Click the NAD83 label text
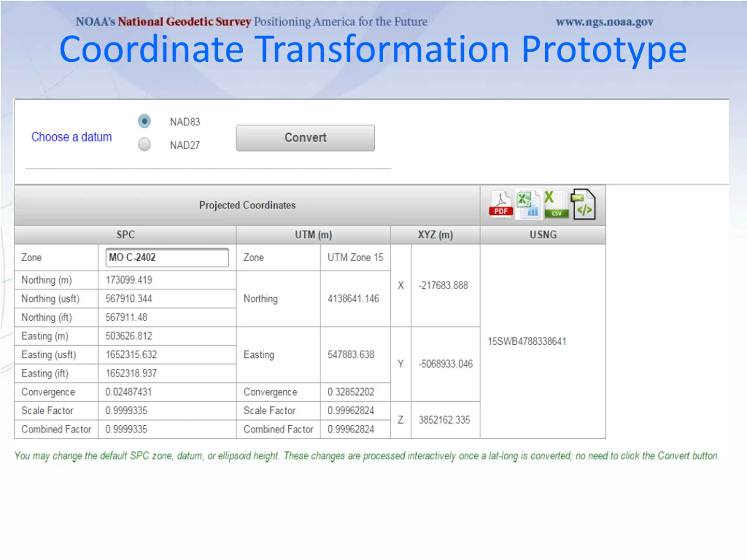747x560 pixels. (185, 122)
